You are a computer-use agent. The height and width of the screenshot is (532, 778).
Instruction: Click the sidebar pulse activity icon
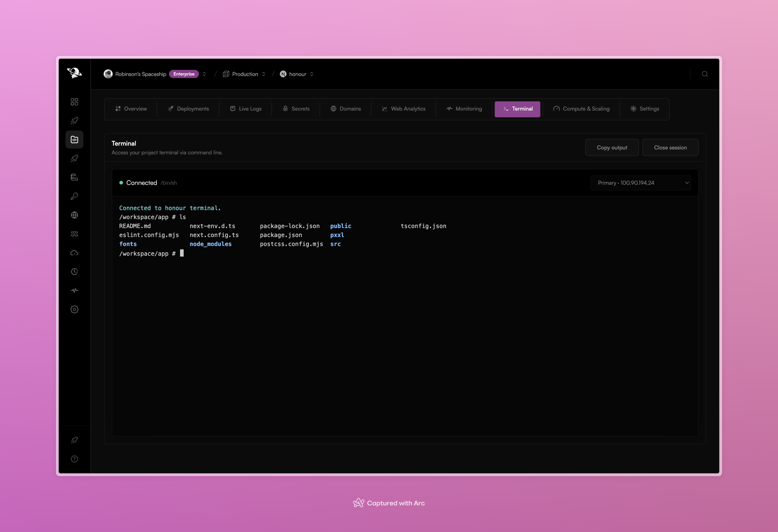click(x=74, y=290)
